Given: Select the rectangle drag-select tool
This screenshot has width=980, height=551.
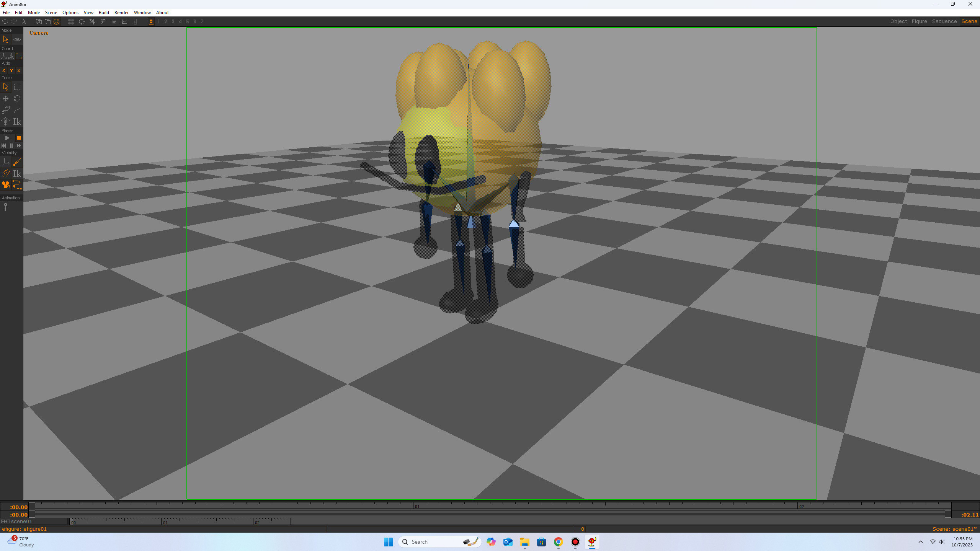Looking at the screenshot, I should click(17, 87).
